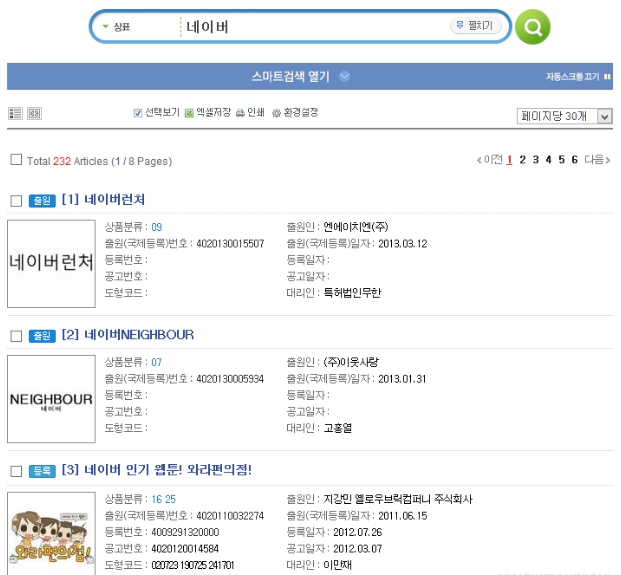Click agent name 이만재
621x575 pixels.
tap(338, 565)
